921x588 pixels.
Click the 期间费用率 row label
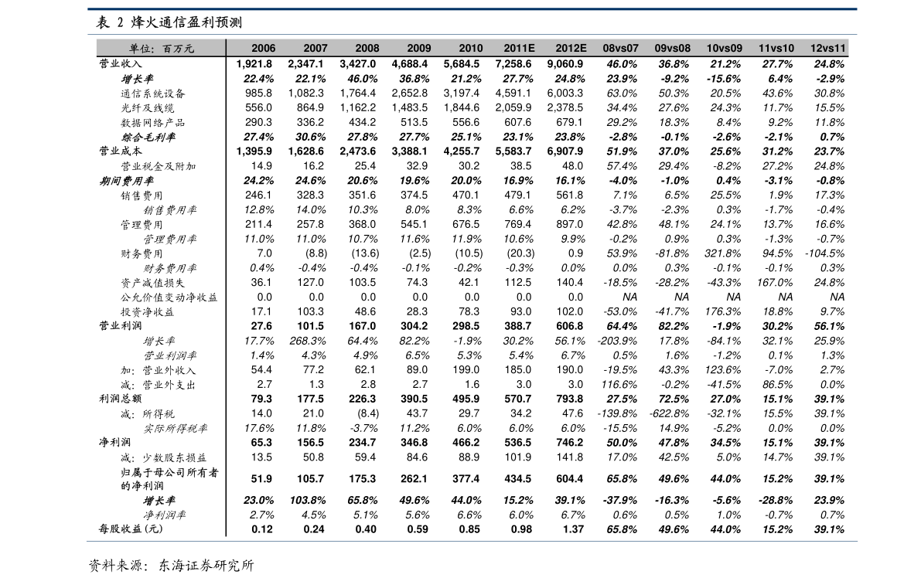tap(126, 181)
